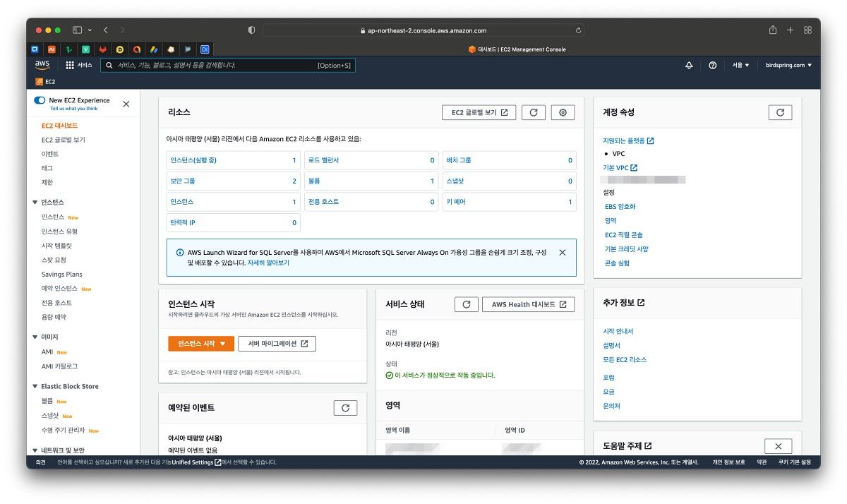This screenshot has width=847, height=504.
Task: Open the 서비스 services grid menu
Action: point(78,65)
